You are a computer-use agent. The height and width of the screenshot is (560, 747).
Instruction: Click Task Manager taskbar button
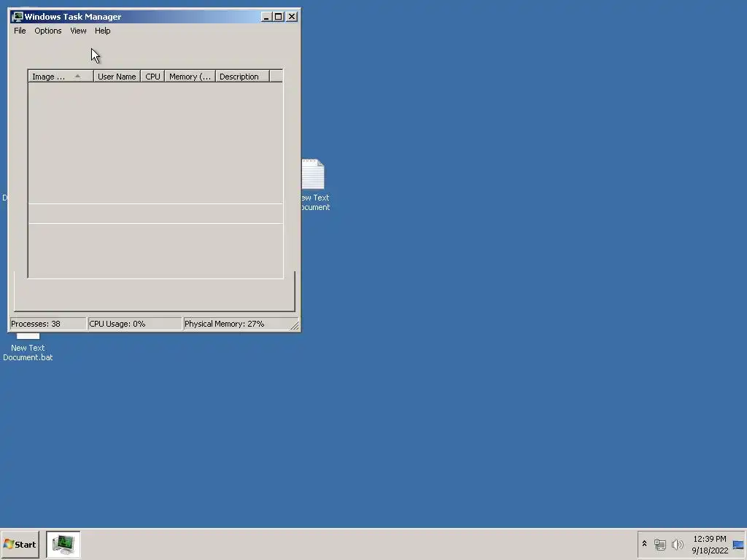(63, 544)
